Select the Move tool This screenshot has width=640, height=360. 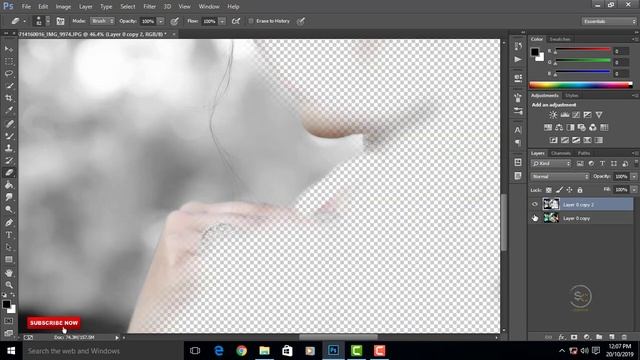click(x=9, y=49)
